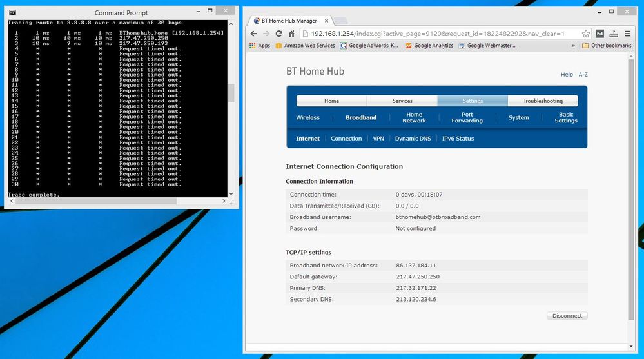The width and height of the screenshot is (644, 359).
Task: Select the Internet sub-tab
Action: (307, 139)
